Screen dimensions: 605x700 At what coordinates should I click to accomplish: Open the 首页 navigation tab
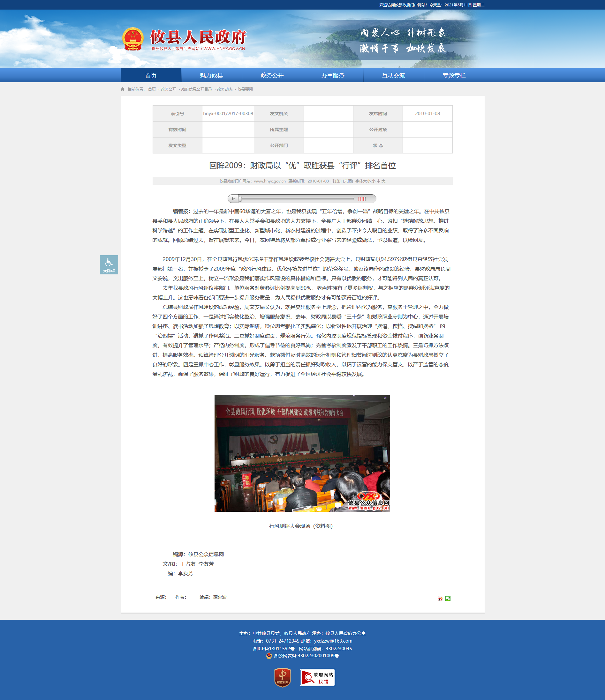coord(151,75)
